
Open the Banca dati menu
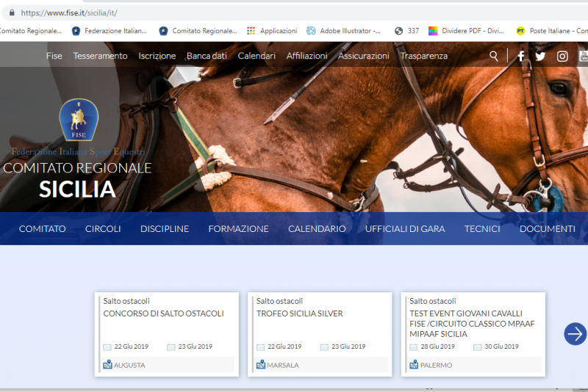tap(207, 56)
